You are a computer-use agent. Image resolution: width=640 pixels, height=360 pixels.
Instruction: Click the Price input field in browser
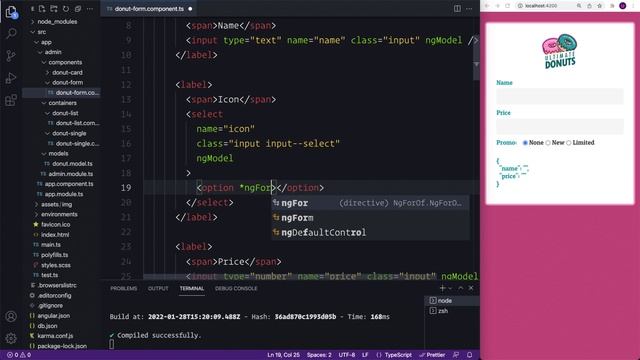(560, 127)
